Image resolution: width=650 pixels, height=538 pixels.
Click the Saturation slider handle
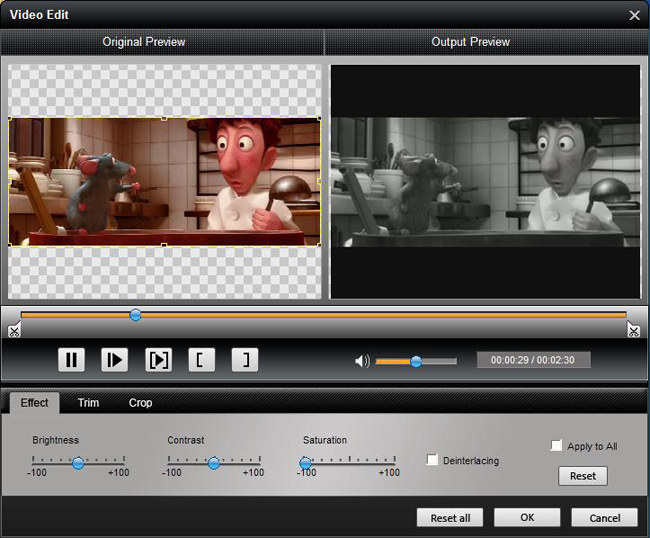pos(306,463)
